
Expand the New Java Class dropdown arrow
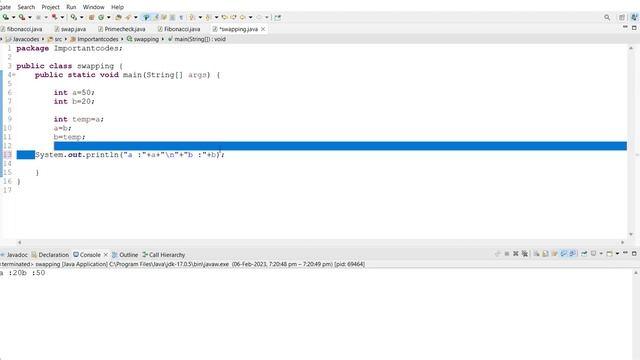(x=109, y=17)
